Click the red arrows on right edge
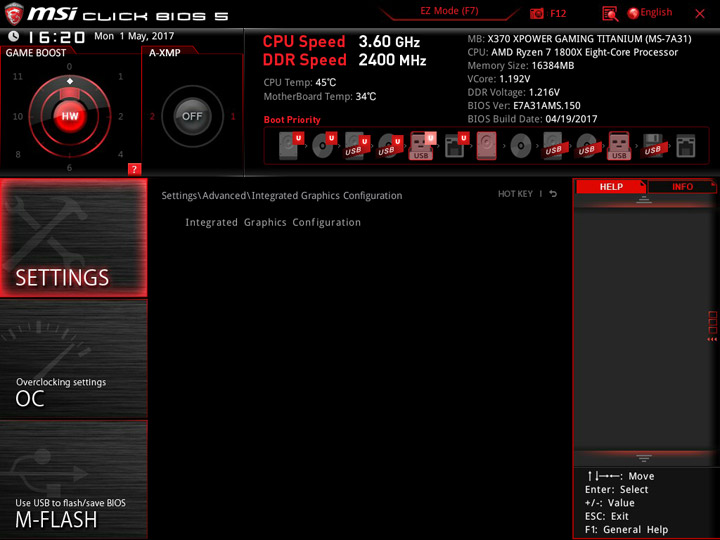This screenshot has height=540, width=720. click(x=712, y=339)
